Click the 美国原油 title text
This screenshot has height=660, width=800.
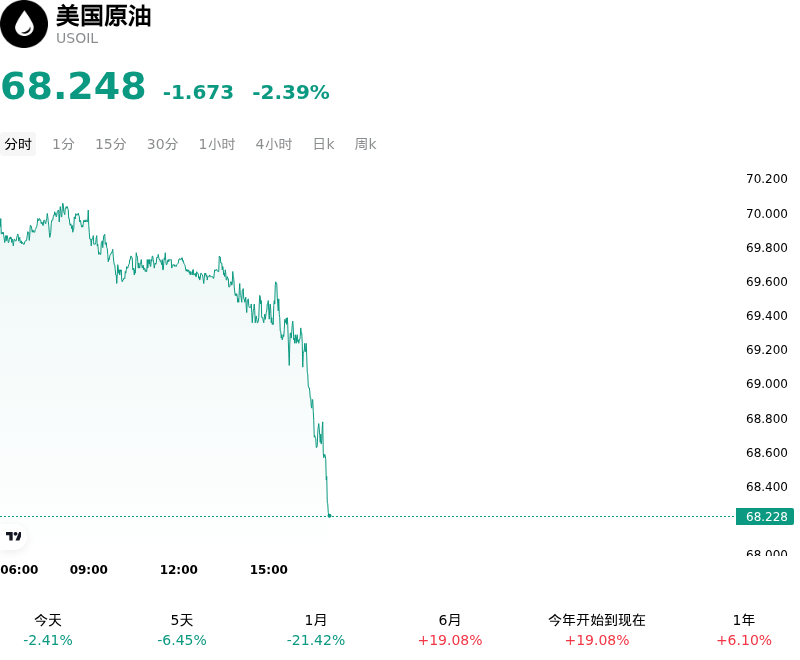(x=104, y=16)
